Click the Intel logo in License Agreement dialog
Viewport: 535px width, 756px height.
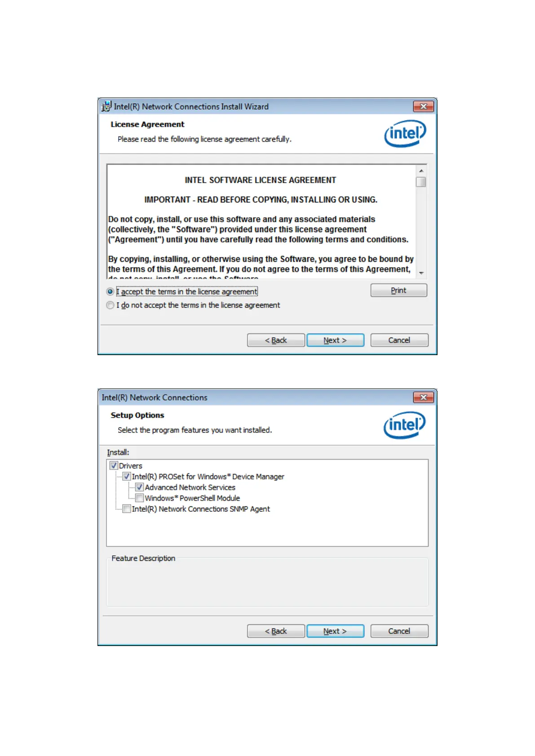[x=405, y=133]
